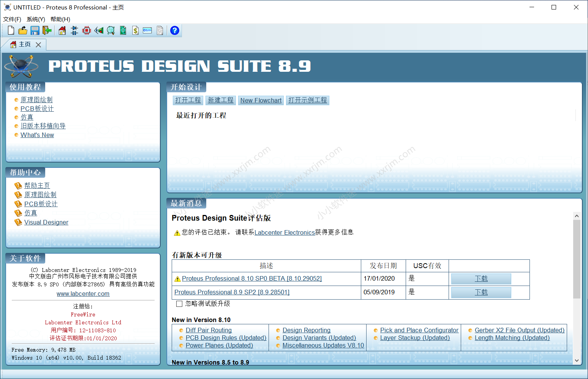Viewport: 588px width, 379px height.
Task: Click the book icon beside Visual Designer
Action: pyautogui.click(x=18, y=222)
